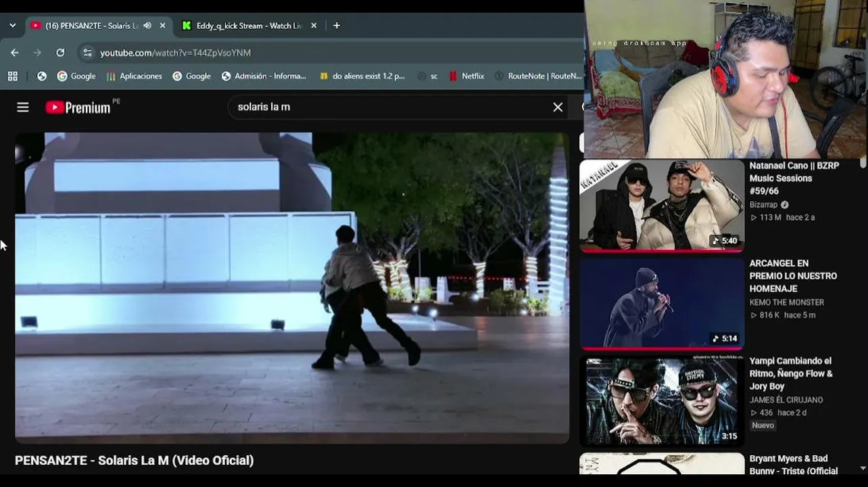
Task: Click the '436 hace 2 d' view count
Action: point(778,413)
